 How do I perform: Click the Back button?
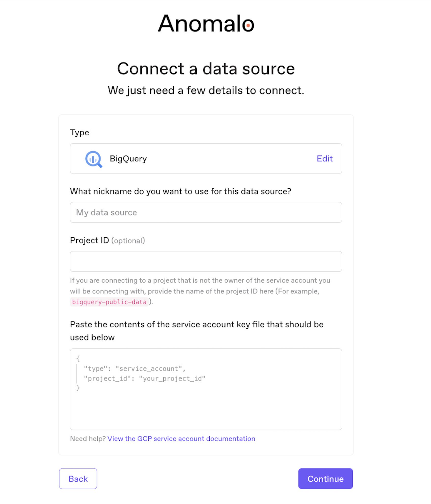(78, 479)
